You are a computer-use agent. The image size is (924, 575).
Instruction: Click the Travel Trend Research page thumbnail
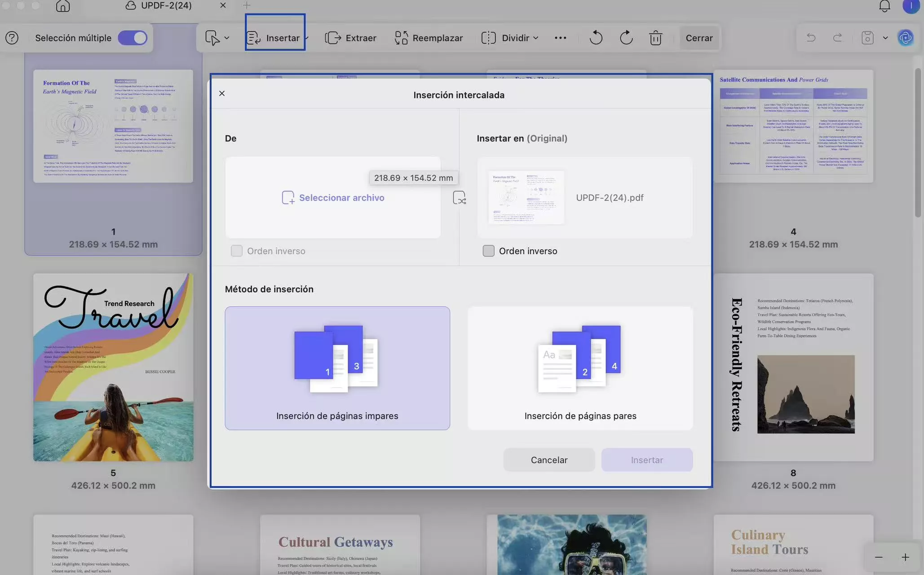point(113,367)
